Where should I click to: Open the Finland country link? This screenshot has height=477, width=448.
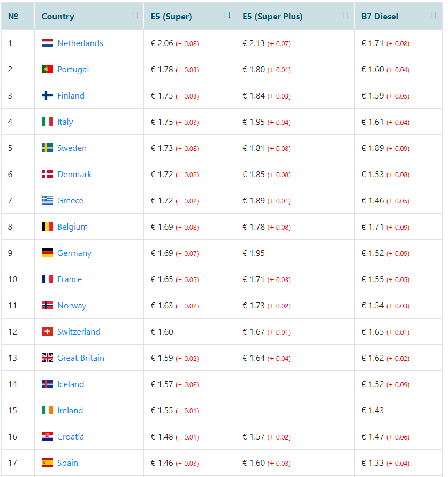[71, 95]
